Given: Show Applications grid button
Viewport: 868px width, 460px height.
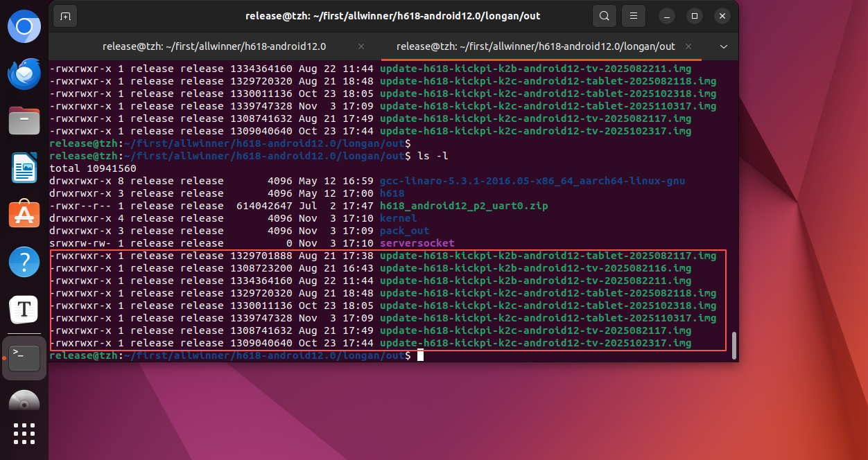Looking at the screenshot, I should click(24, 433).
